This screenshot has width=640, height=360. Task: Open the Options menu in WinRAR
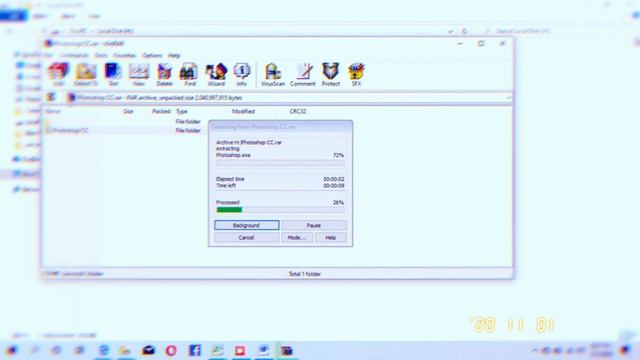point(152,56)
